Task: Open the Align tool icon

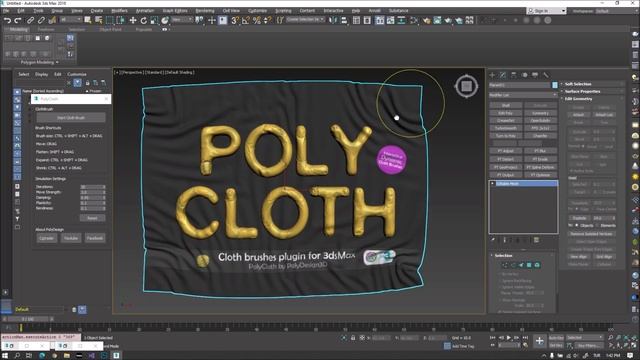Action: (344, 20)
